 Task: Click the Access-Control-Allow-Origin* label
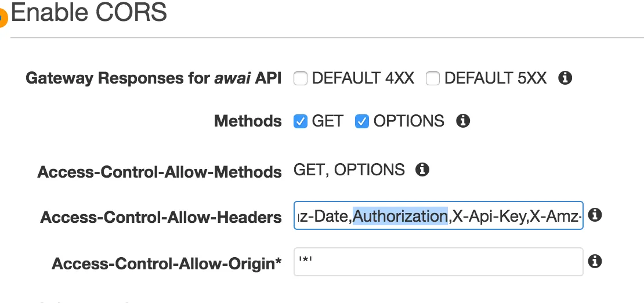tap(167, 264)
